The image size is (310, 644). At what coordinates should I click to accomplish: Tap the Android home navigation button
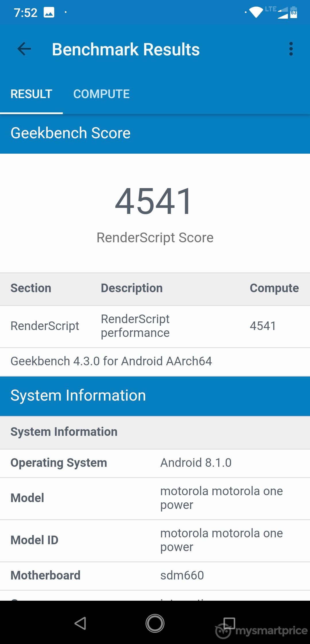click(x=155, y=623)
